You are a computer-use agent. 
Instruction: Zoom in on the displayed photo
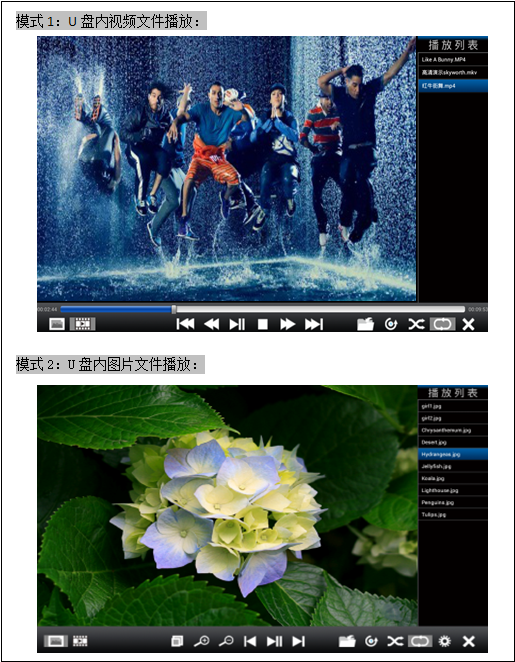[201, 641]
